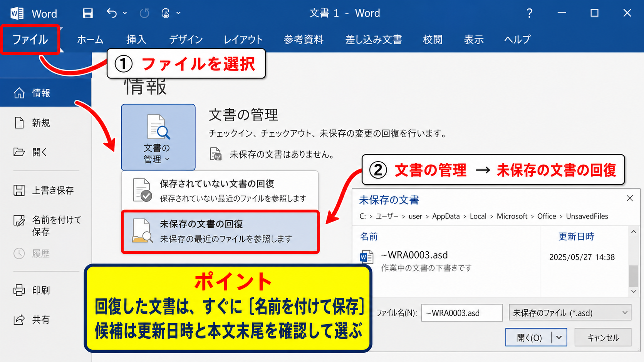Switch to the ヘルプ tab
Viewport: 644px width, 362px height.
click(517, 39)
